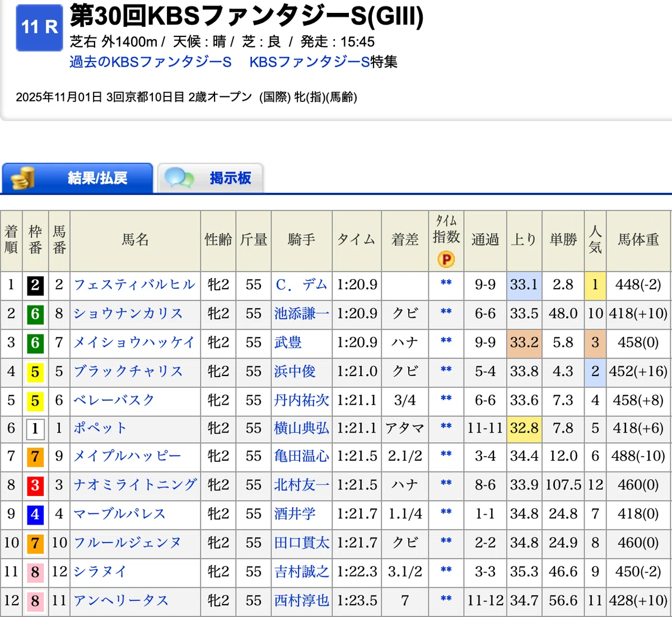Open horse ナオミライトニング page

(x=135, y=485)
